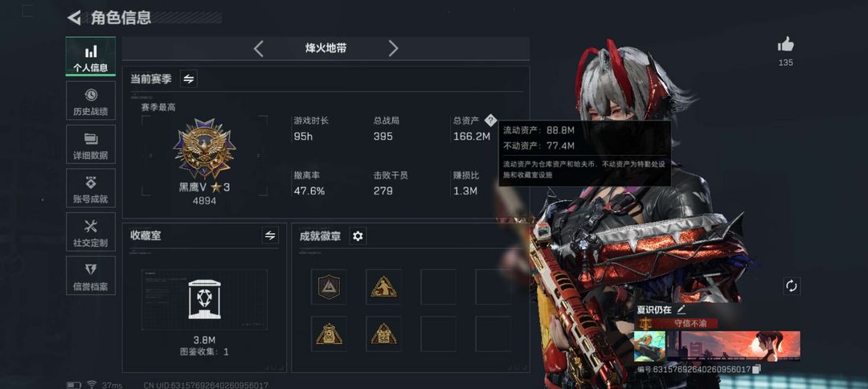Image resolution: width=868 pixels, height=389 pixels.
Task: Edit nickname with the pencil icon
Action: (x=681, y=310)
